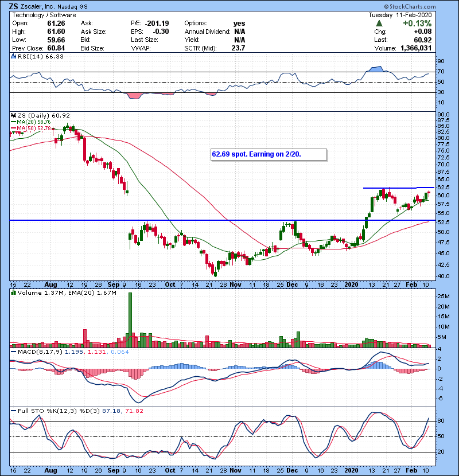Screen dimensions: 459x476
Task: Click the stochastic %K value 87.18
Action: tap(111, 411)
